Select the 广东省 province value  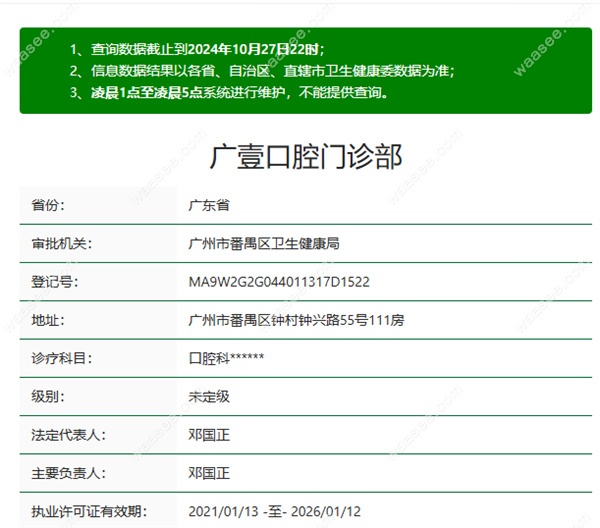click(x=209, y=205)
